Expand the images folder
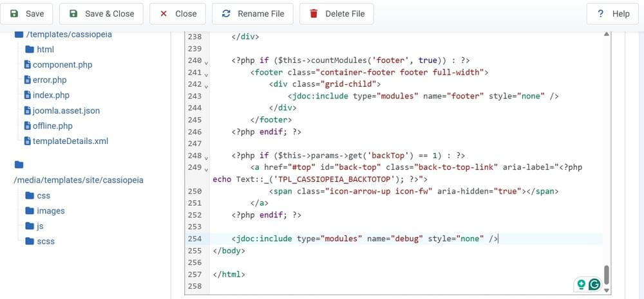The width and height of the screenshot is (644, 299). pos(51,211)
